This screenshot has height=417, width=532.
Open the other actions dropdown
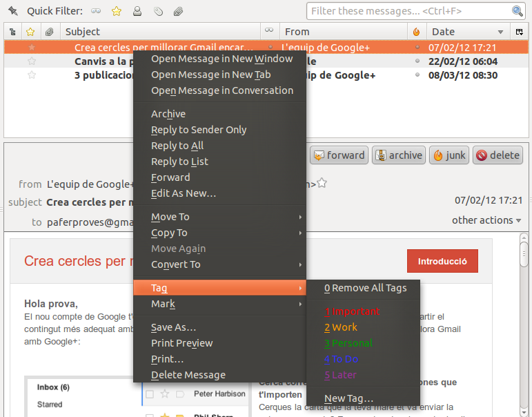[x=486, y=220]
